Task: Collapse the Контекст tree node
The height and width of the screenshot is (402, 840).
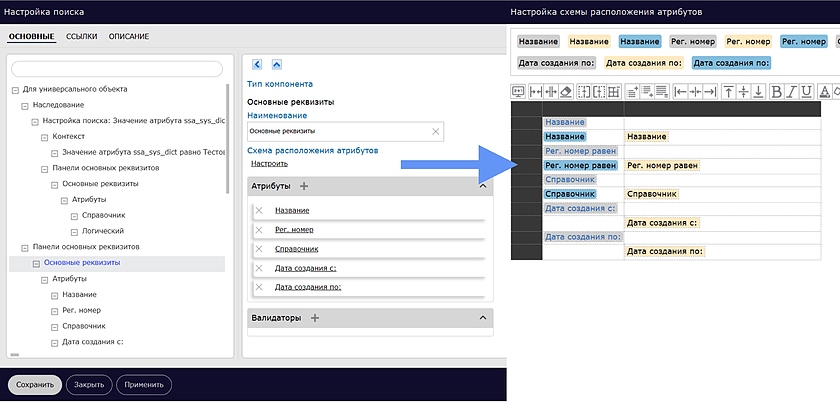Action: [46, 136]
